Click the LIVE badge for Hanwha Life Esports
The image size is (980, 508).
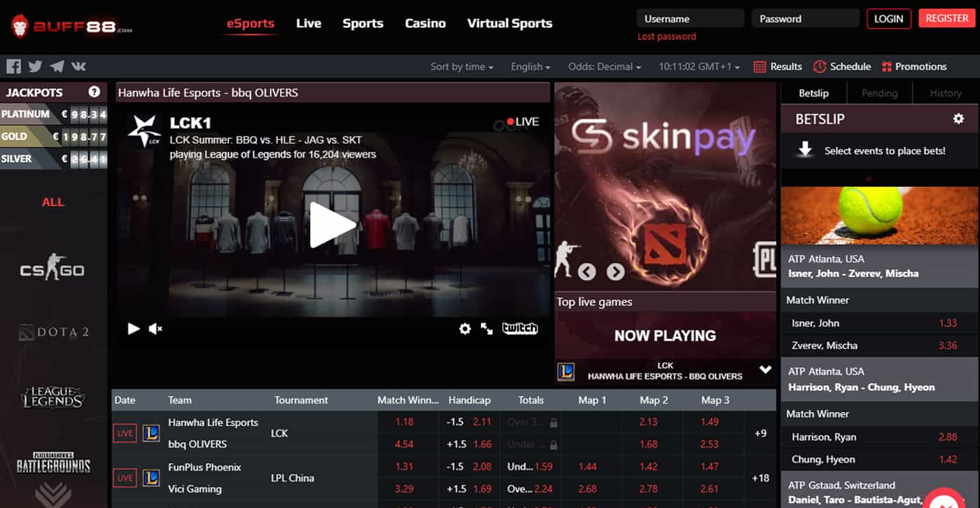(125, 433)
